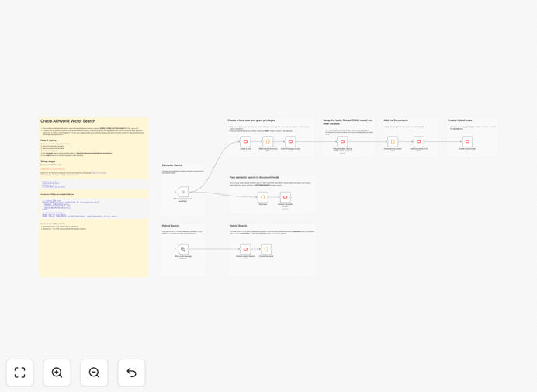Click orange warning line in yellow note
This screenshot has width=537, height=392.
point(53,169)
